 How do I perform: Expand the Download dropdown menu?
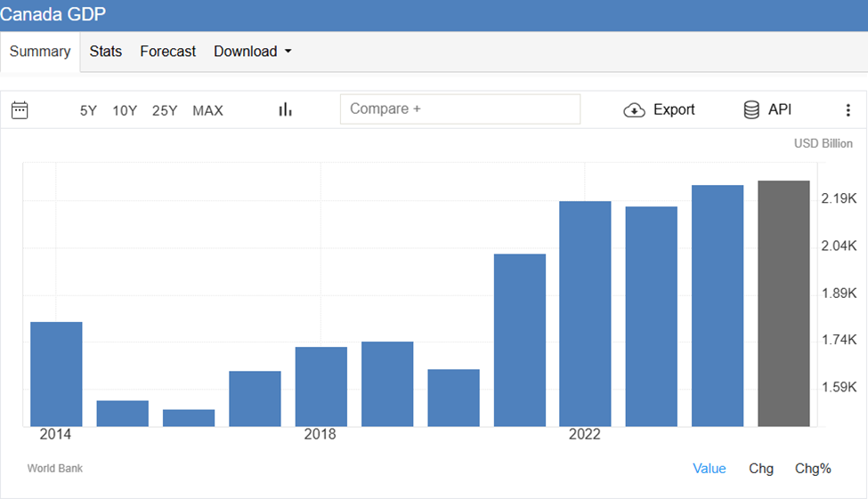tap(252, 52)
